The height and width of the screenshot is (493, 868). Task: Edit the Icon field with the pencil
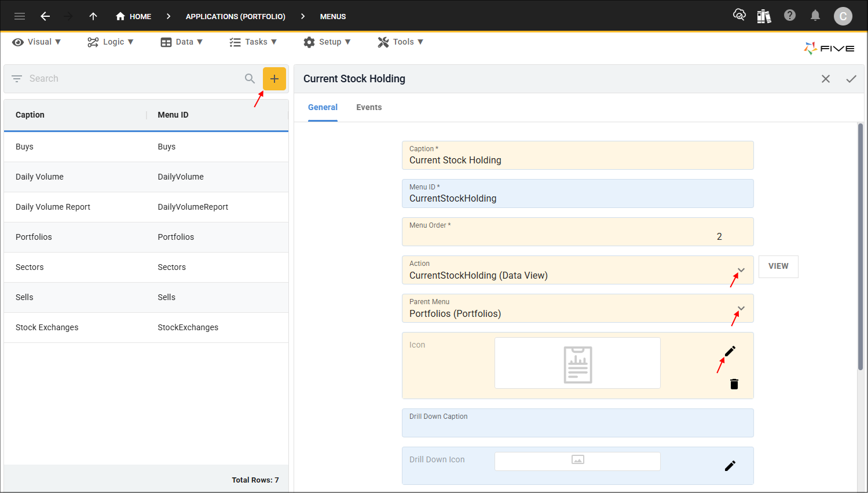click(x=730, y=351)
